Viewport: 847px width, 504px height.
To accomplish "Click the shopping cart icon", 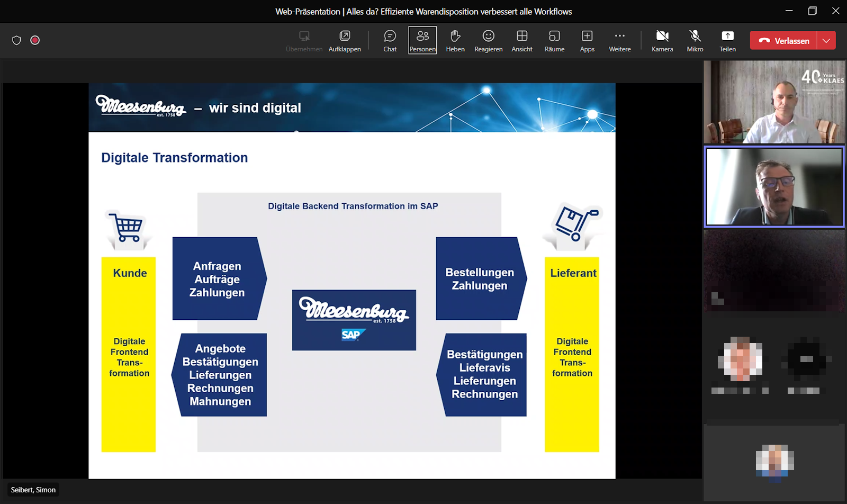I will (127, 228).
